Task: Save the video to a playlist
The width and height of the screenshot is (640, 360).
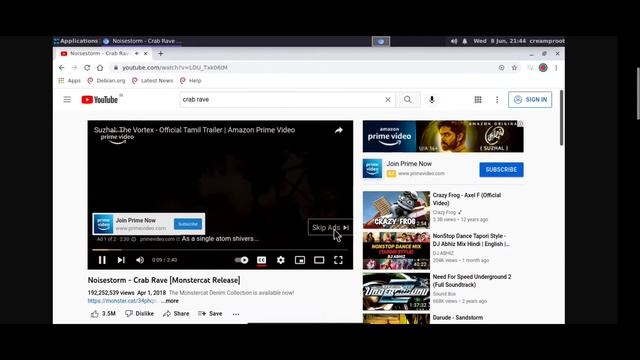Action: pyautogui.click(x=210, y=314)
